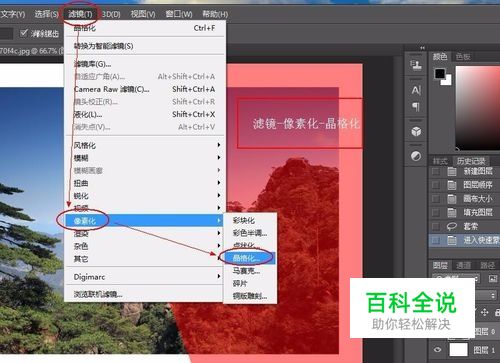Open the 3D(D) menu
Screen dimensions: 500x363
[x=111, y=14]
